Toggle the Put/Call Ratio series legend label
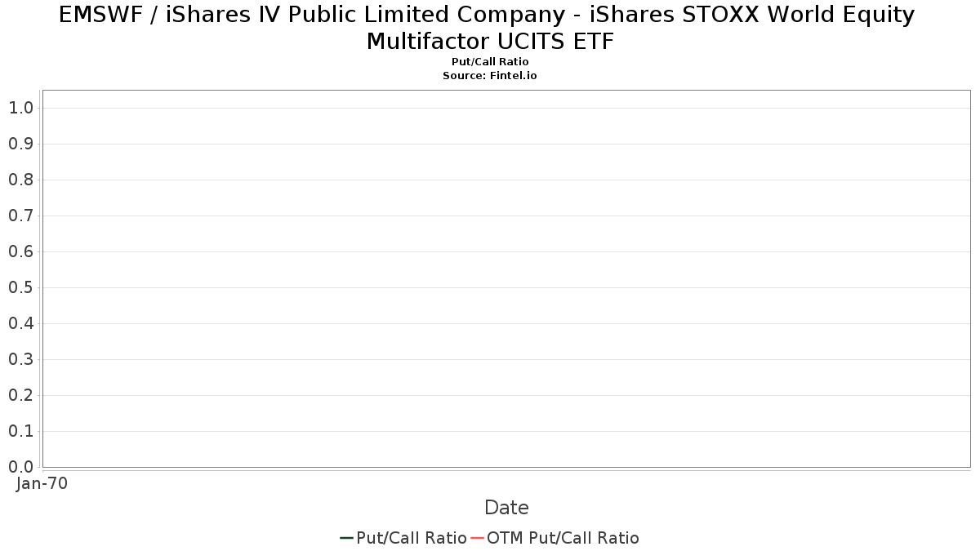Screen dimensions: 980x551 pos(412,538)
